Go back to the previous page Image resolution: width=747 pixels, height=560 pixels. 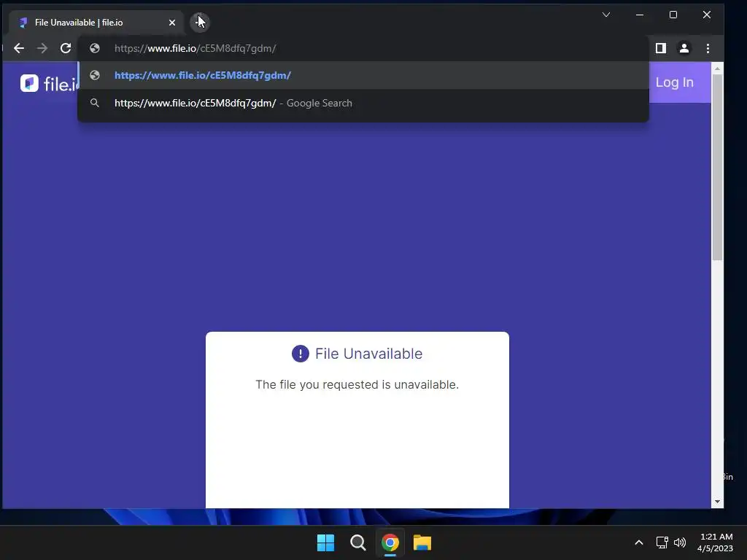18,48
